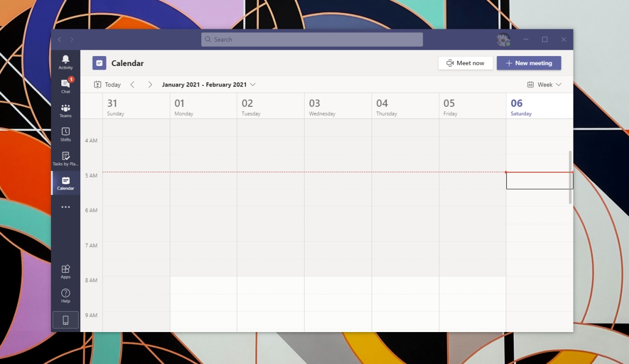
Task: Click the calendar vertical scrollbar
Action: coord(570,178)
